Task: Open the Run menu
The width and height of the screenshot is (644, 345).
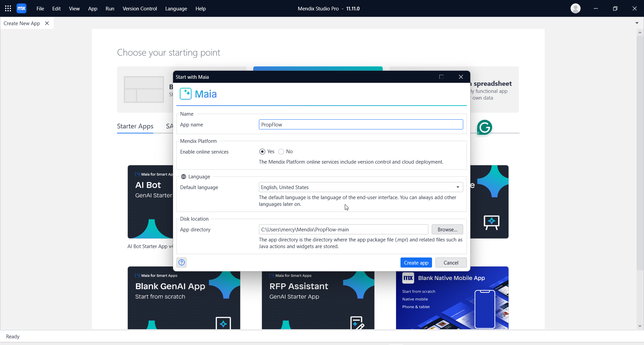Action: [x=110, y=8]
